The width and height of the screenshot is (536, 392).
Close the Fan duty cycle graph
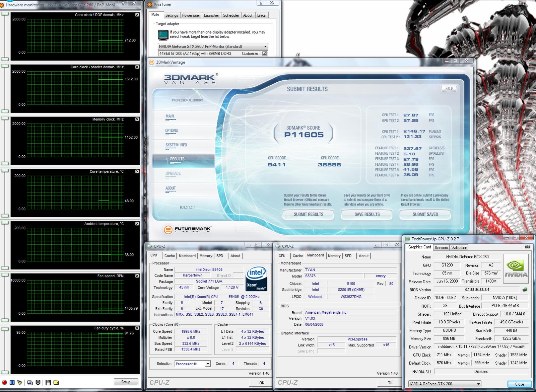[x=137, y=328]
